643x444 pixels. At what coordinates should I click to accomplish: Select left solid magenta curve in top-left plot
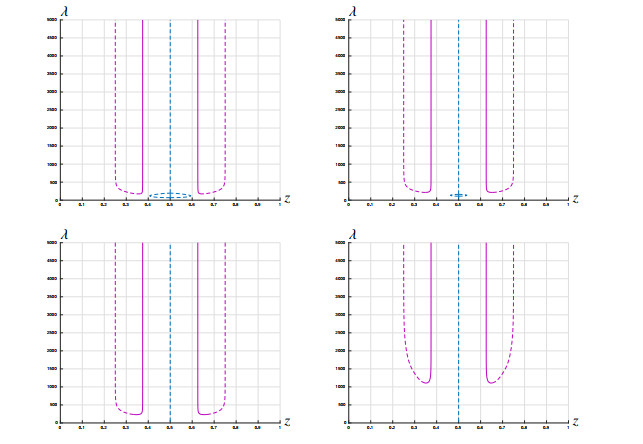tap(143, 100)
